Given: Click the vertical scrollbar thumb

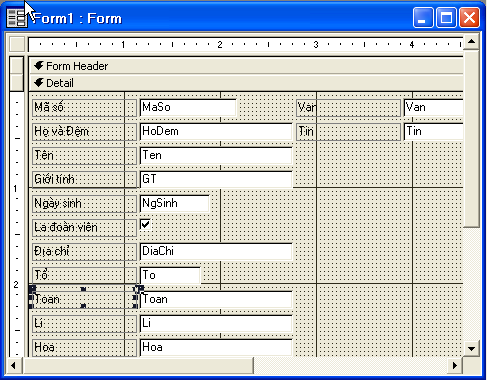Looking at the screenshot, I should [471, 138].
